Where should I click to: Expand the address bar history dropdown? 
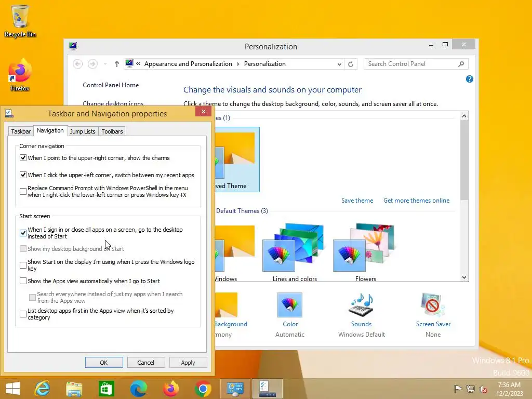point(339,64)
